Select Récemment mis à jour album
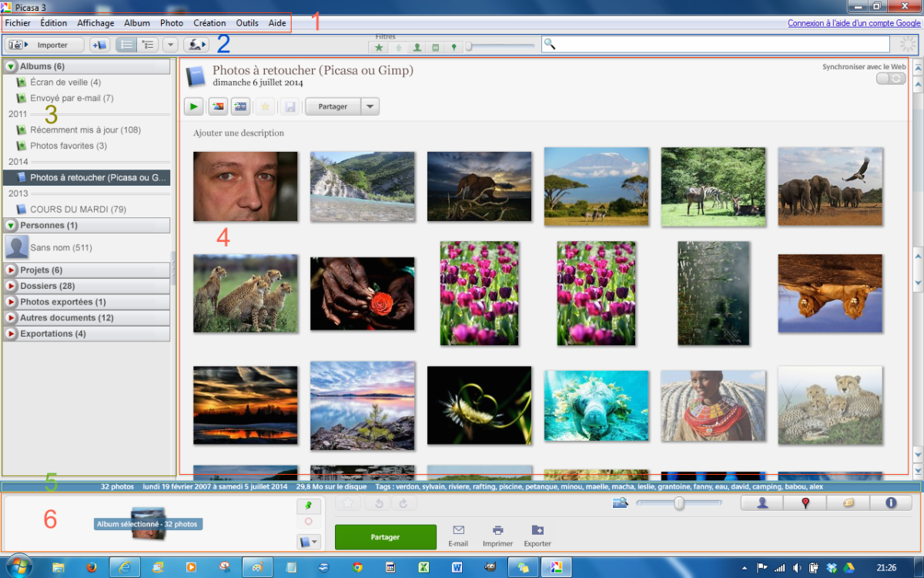The width and height of the screenshot is (924, 578). tap(85, 129)
